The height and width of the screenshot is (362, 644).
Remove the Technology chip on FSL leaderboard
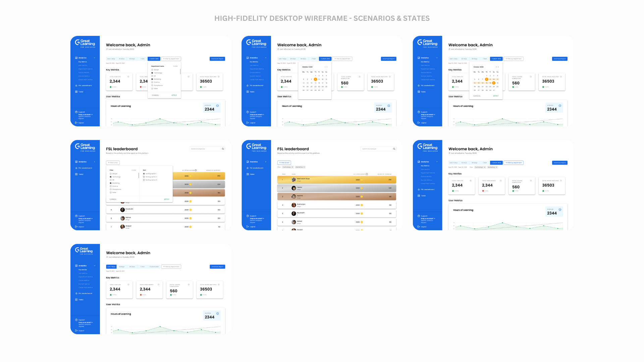292,167
